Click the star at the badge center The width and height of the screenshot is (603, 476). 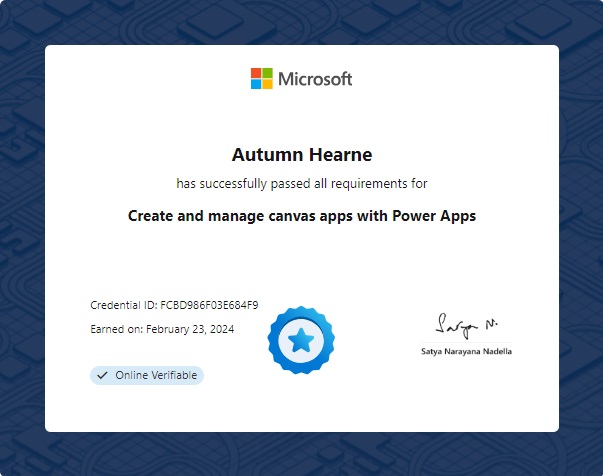pos(301,341)
